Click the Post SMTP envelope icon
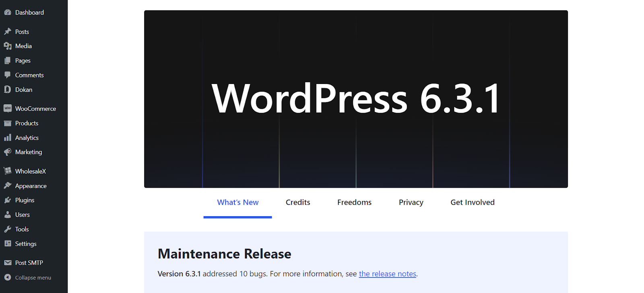Screen dimensions: 644x293 (x=8, y=262)
